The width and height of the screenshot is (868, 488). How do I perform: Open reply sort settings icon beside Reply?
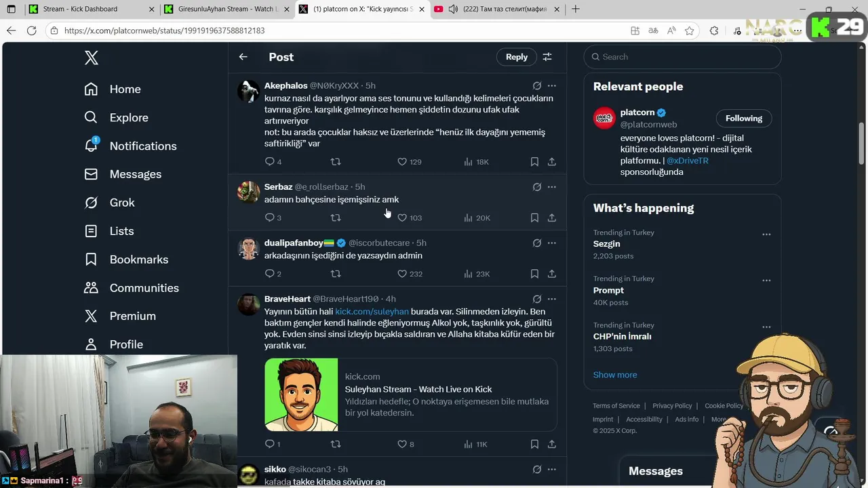pos(547,57)
